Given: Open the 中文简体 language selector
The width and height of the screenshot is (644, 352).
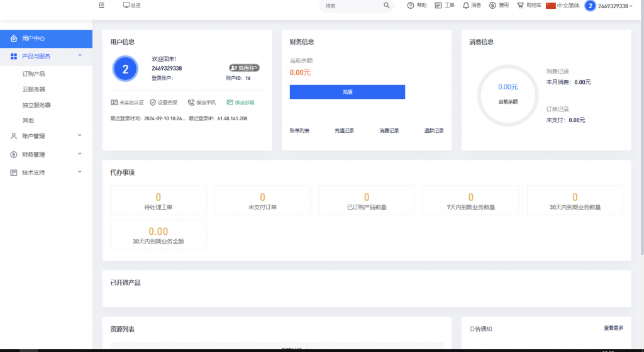Looking at the screenshot, I should point(568,6).
